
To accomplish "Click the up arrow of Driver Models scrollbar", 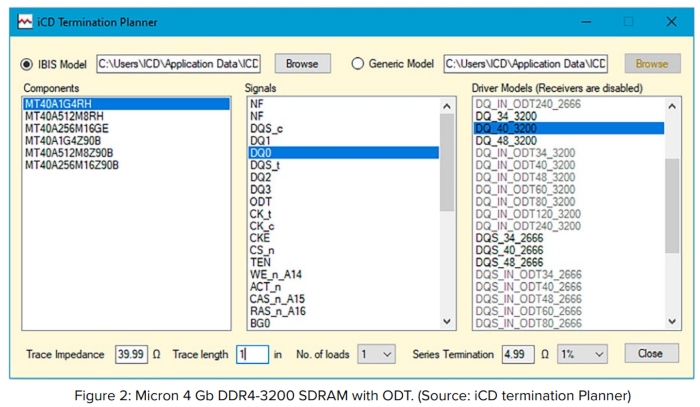I will 672,106.
